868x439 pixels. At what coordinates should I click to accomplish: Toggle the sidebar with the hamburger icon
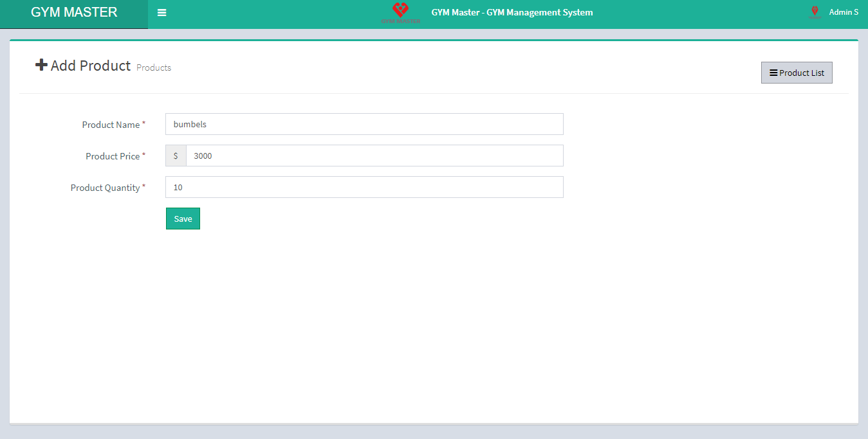pyautogui.click(x=162, y=13)
